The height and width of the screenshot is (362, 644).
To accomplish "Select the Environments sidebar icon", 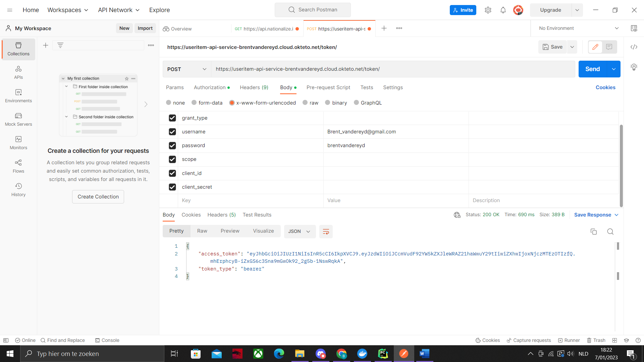I will coord(18,96).
